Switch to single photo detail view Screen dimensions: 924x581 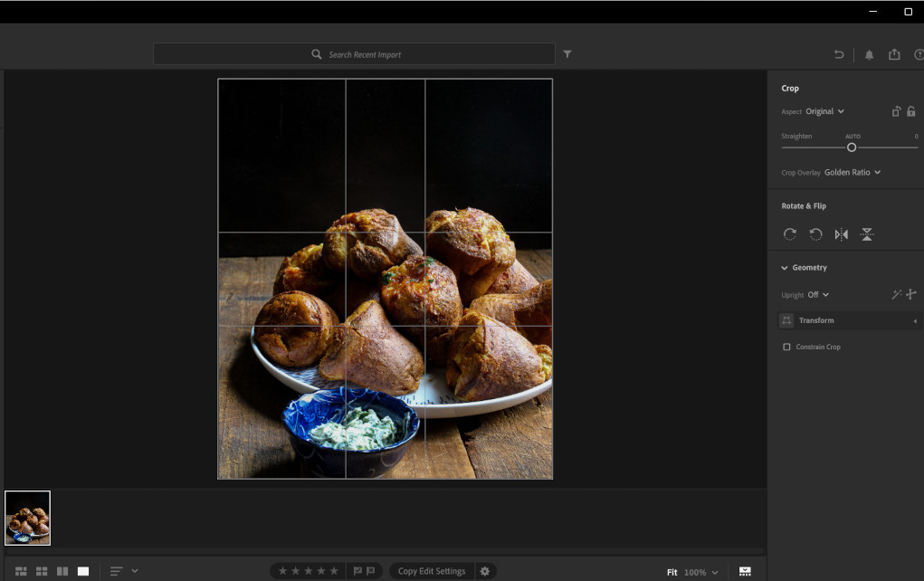click(83, 571)
